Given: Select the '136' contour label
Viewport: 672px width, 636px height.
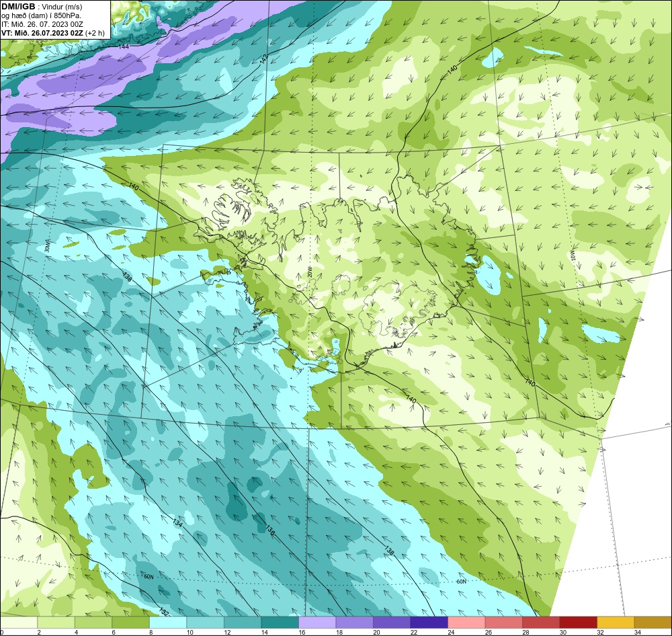Looking at the screenshot, I should pyautogui.click(x=270, y=530).
